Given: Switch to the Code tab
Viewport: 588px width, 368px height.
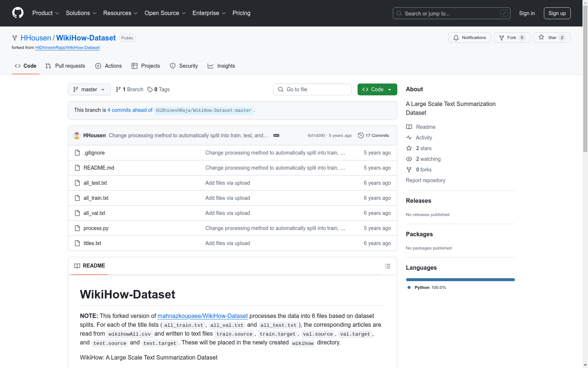Looking at the screenshot, I should (26, 66).
